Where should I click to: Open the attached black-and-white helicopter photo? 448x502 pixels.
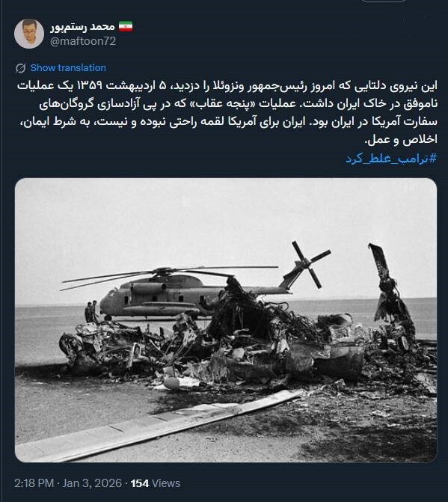click(x=226, y=320)
